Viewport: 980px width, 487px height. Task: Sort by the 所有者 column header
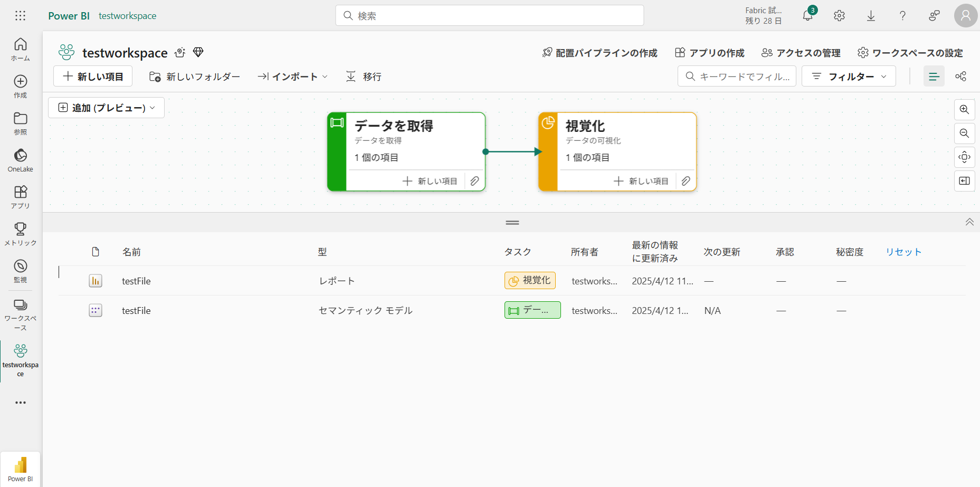click(585, 252)
